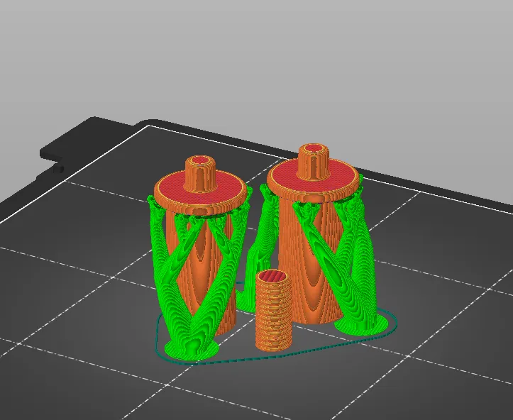Click the gray background above the bed

[255, 57]
